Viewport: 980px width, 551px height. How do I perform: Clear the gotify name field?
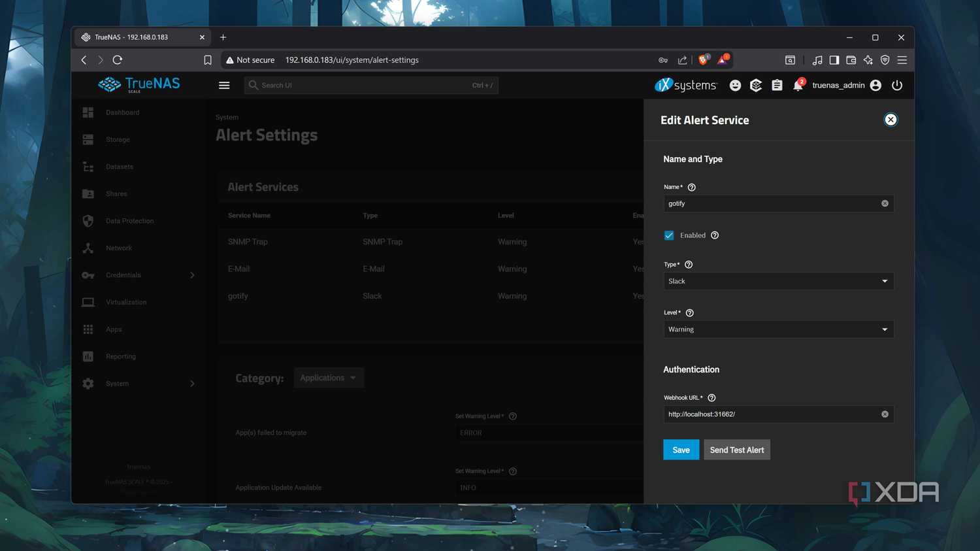tap(885, 203)
